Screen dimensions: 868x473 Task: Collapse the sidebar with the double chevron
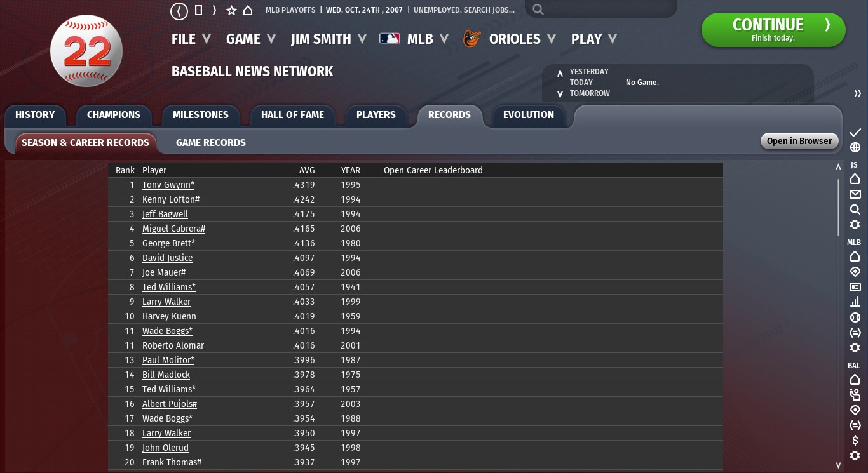857,93
